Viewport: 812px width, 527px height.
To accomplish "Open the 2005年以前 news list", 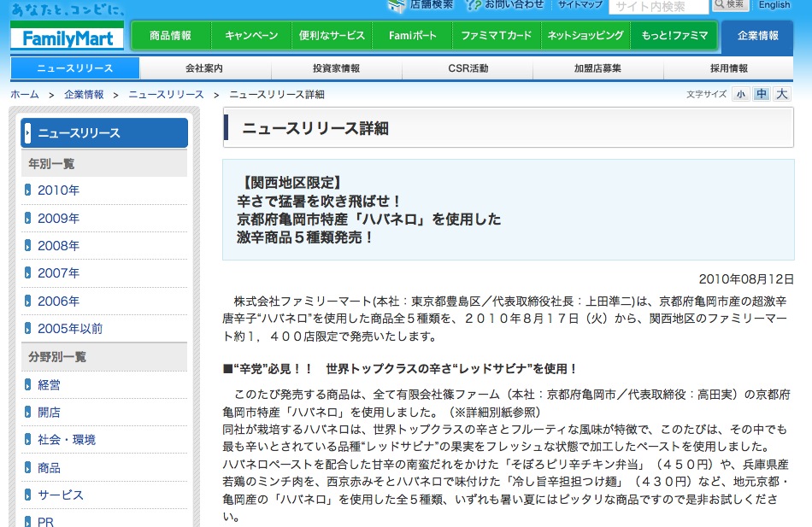I will (70, 329).
